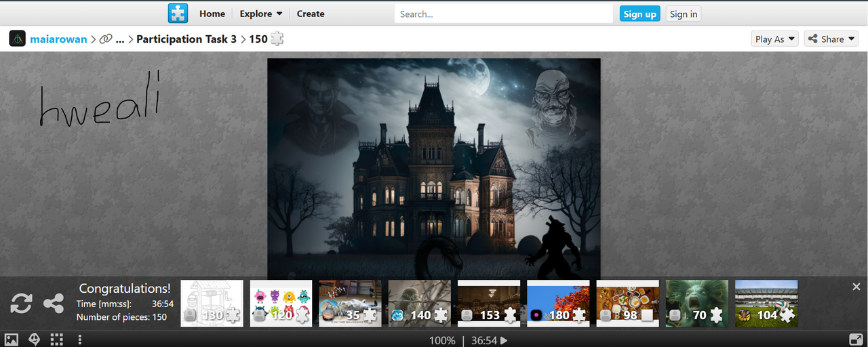Click the share icon in the Congratulations panel

(x=54, y=303)
